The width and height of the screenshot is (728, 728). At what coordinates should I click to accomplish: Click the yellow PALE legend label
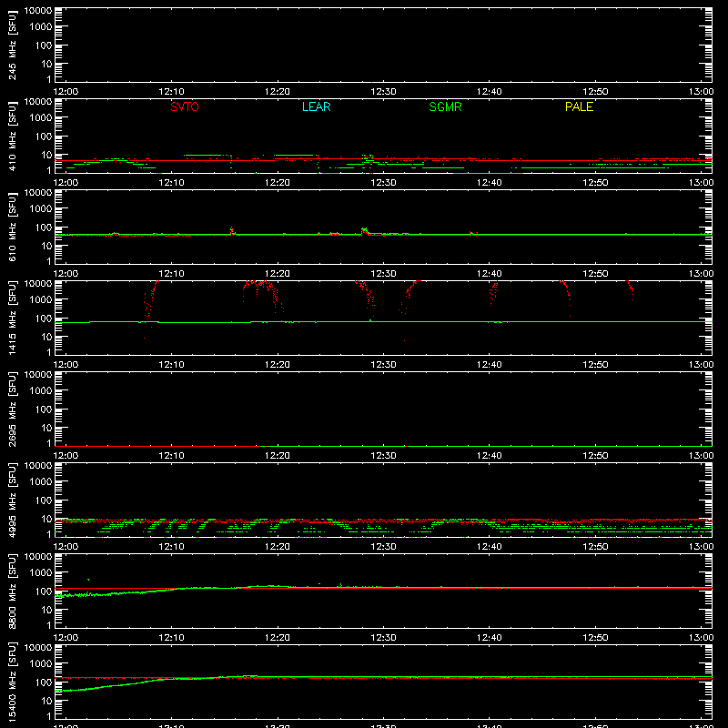click(579, 106)
